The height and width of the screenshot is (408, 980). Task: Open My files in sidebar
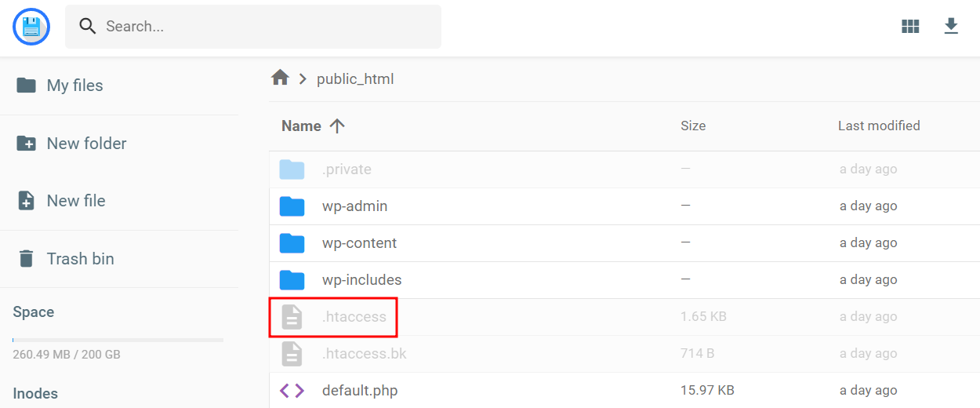tap(74, 86)
